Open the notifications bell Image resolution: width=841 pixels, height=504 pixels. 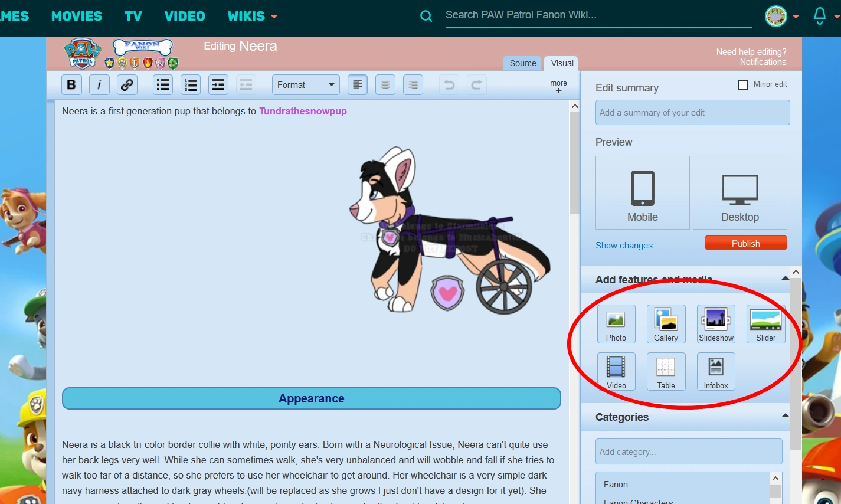pos(820,16)
